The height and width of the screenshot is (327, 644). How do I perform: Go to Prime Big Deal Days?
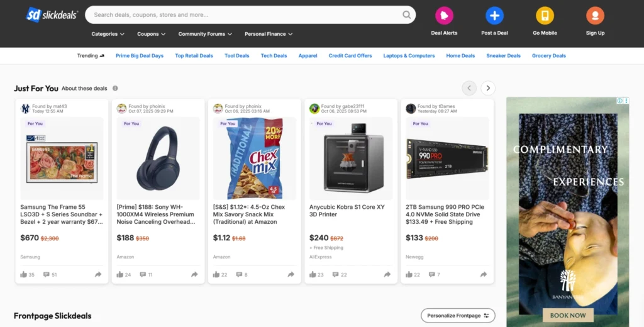click(140, 56)
